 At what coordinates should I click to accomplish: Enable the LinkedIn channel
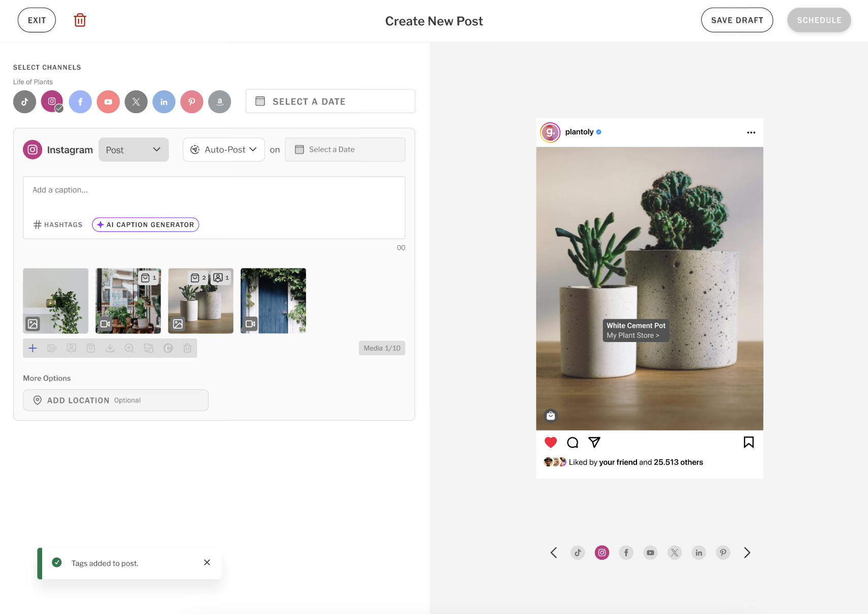(163, 101)
